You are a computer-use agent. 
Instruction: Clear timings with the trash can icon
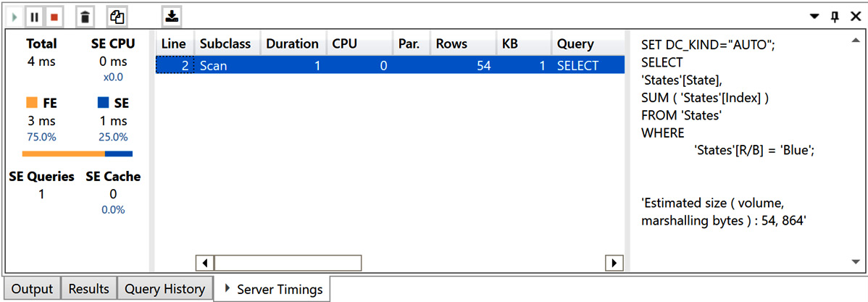85,16
